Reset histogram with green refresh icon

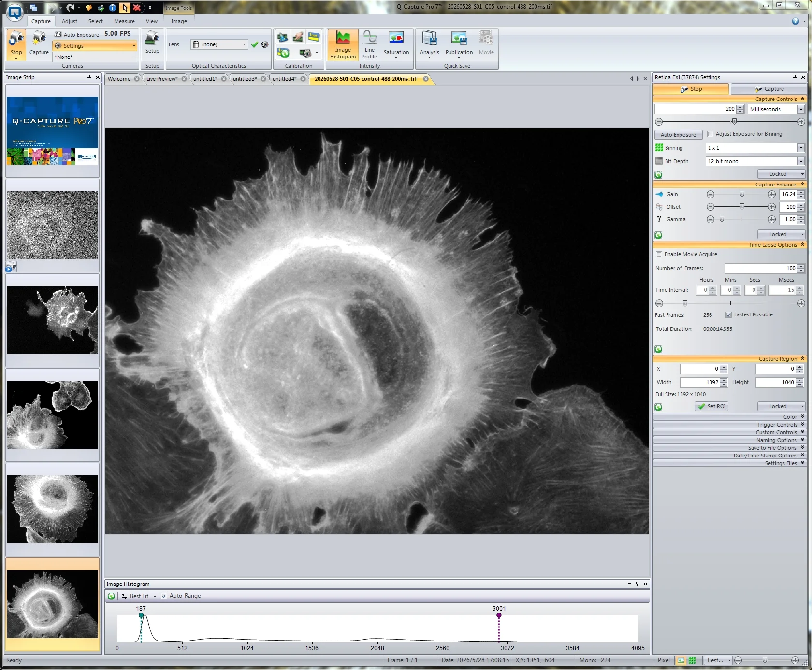112,596
